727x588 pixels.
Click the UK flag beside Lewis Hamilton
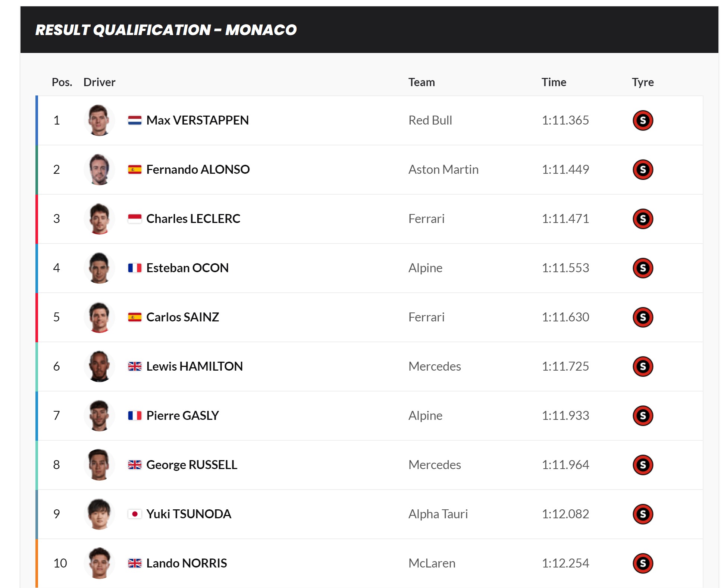pyautogui.click(x=135, y=366)
